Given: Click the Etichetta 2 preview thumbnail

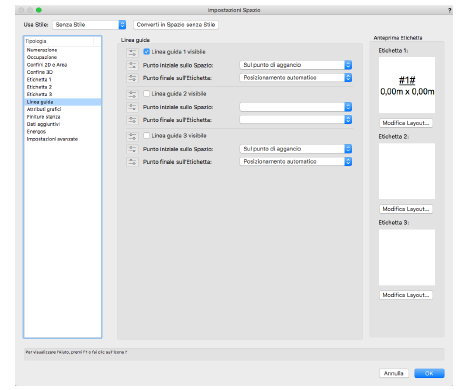Looking at the screenshot, I should 407,171.
